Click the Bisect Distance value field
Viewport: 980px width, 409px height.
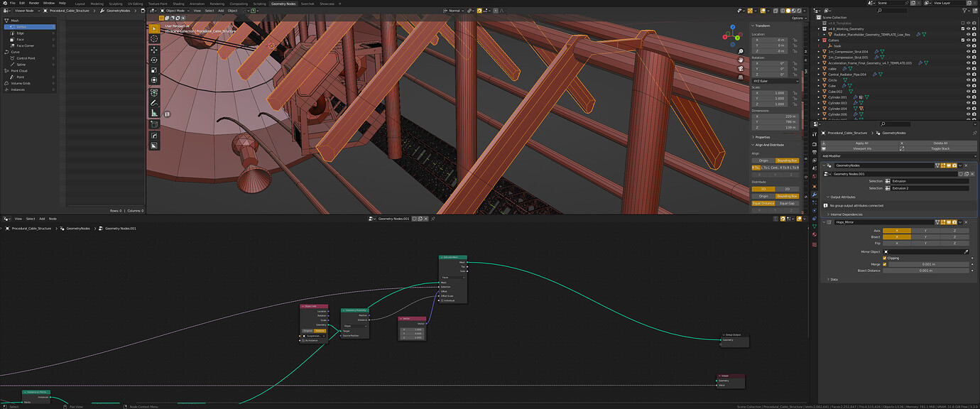[926, 271]
